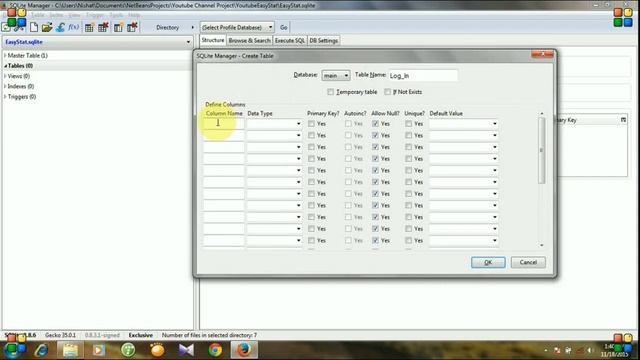Screen dimensions: 640x360
Task: Click the Create Index toolbar icon
Action: [x=118, y=27]
